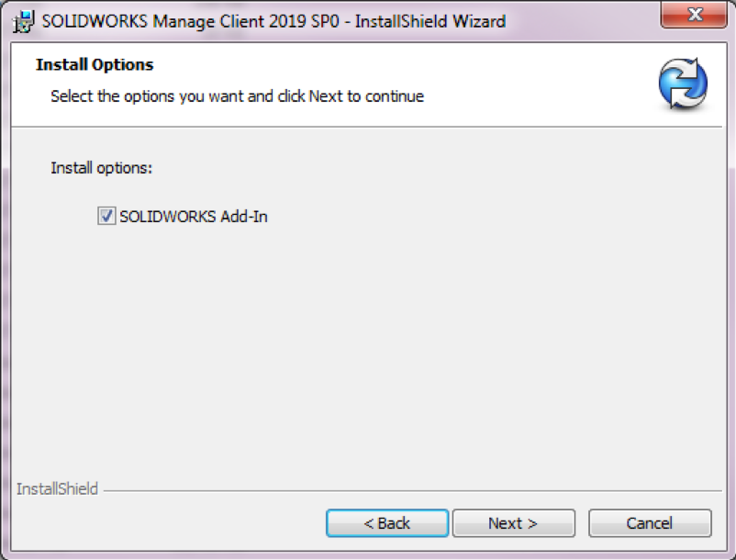Click the white header banner area
Viewport: 736px width, 560px height.
pos(366,84)
